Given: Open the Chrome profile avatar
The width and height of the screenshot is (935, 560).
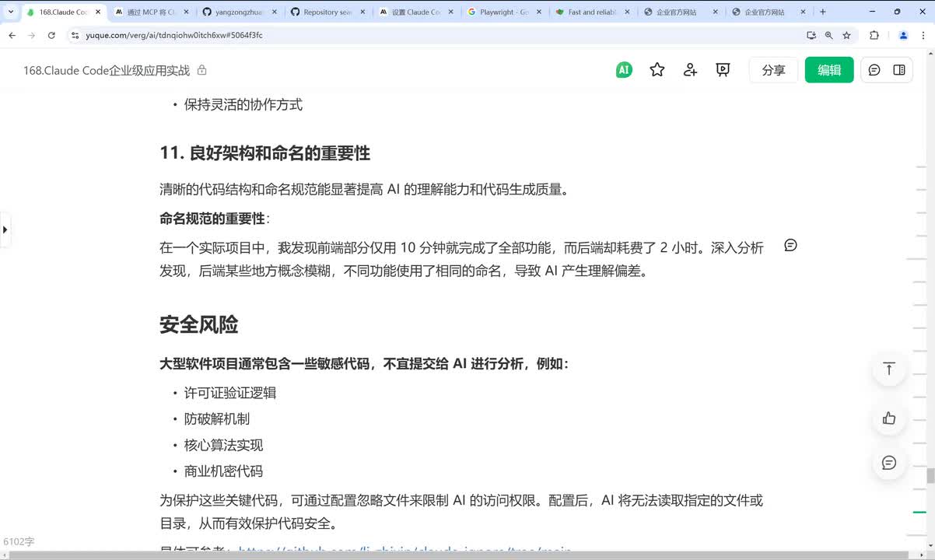Looking at the screenshot, I should (x=903, y=35).
